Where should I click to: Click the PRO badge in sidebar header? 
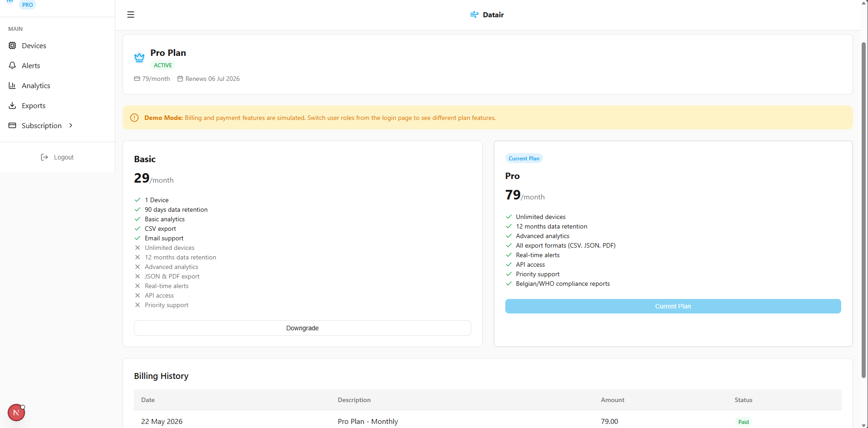tap(27, 5)
